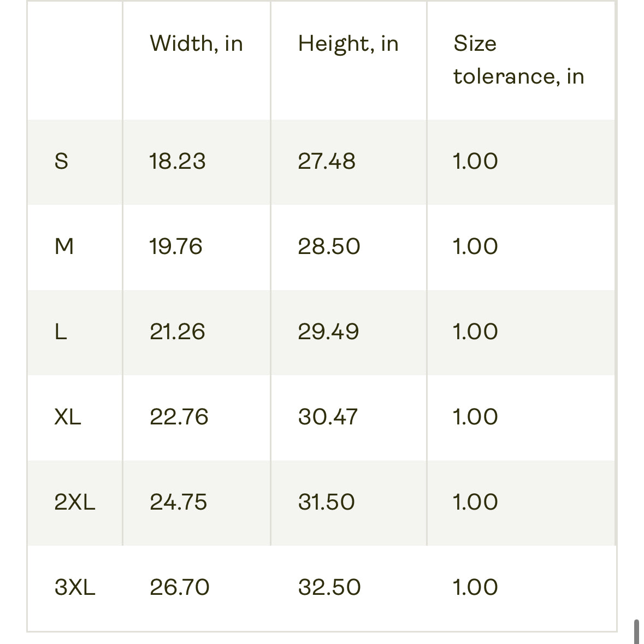Click the 3XL size tolerance 1.00 value
The height and width of the screenshot is (644, 644).
(x=475, y=587)
